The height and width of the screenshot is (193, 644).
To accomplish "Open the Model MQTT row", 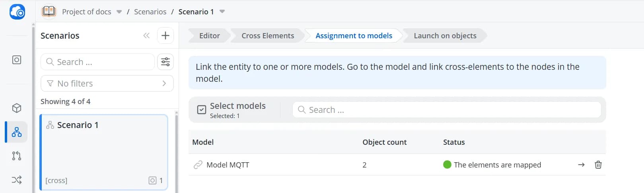I will click(x=397, y=165).
